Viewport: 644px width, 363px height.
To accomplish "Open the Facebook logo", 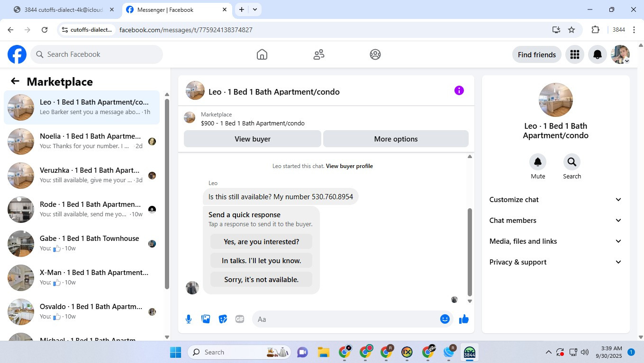I will click(x=17, y=54).
